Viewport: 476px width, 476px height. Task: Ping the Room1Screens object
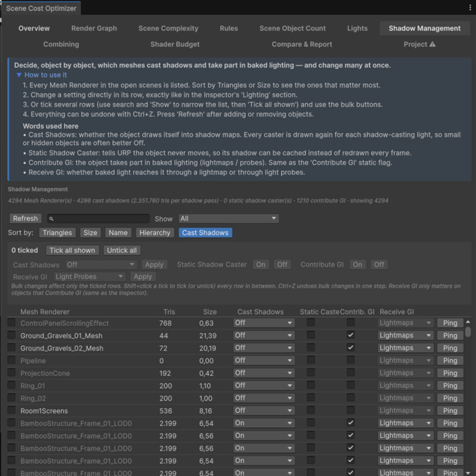click(450, 411)
